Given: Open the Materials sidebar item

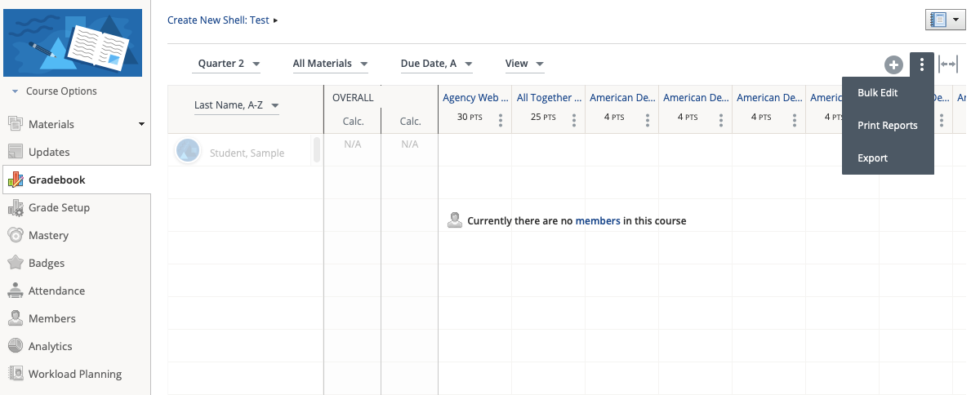Looking at the screenshot, I should tap(51, 125).
